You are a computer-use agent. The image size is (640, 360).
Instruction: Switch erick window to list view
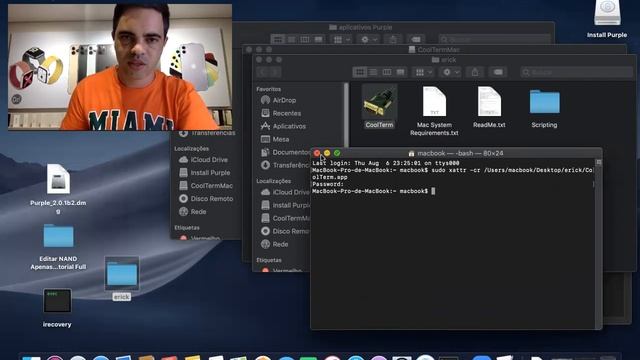373,72
